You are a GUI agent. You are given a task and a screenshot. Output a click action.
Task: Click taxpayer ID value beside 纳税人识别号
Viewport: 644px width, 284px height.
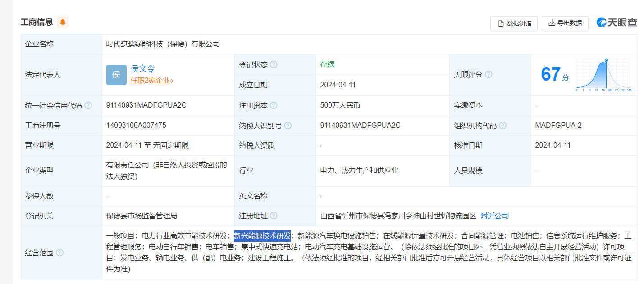click(x=360, y=125)
